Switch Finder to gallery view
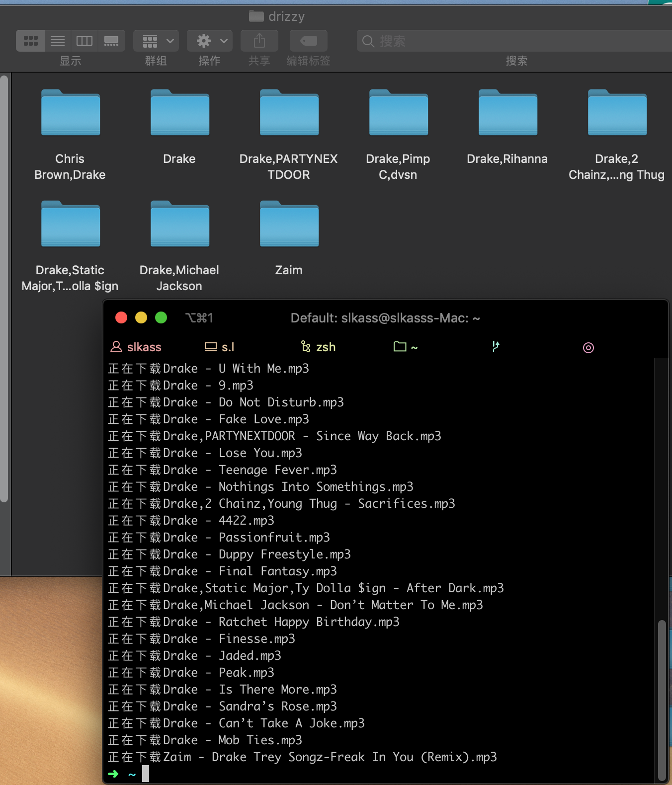 tap(111, 41)
